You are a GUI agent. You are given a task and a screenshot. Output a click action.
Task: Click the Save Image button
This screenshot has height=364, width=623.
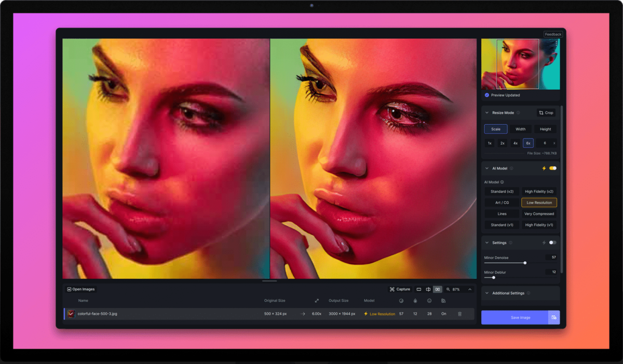tap(514, 317)
